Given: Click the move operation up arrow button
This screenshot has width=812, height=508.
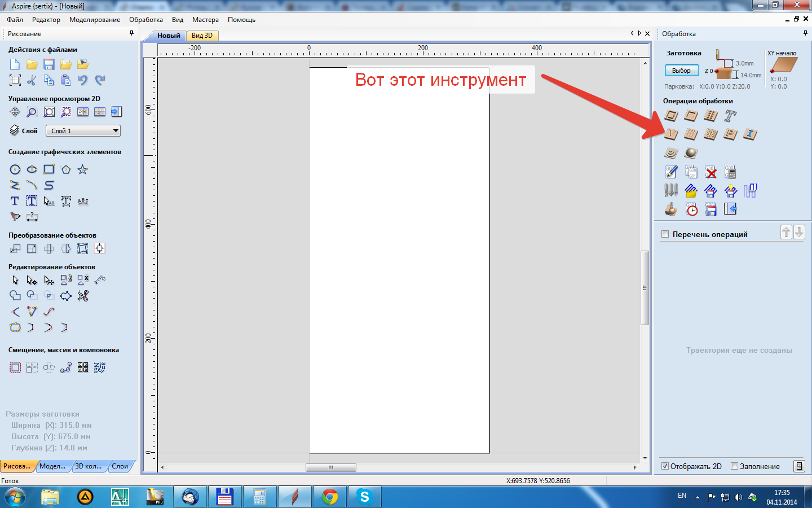Looking at the screenshot, I should pos(786,232).
